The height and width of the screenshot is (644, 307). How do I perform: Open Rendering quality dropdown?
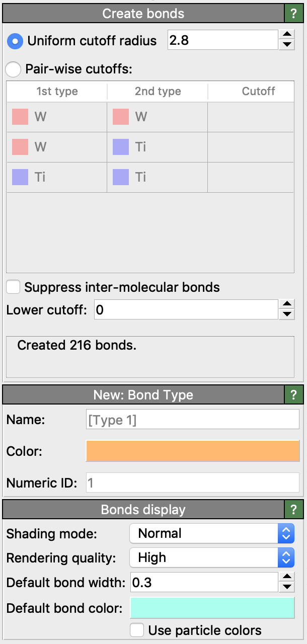coord(211,557)
